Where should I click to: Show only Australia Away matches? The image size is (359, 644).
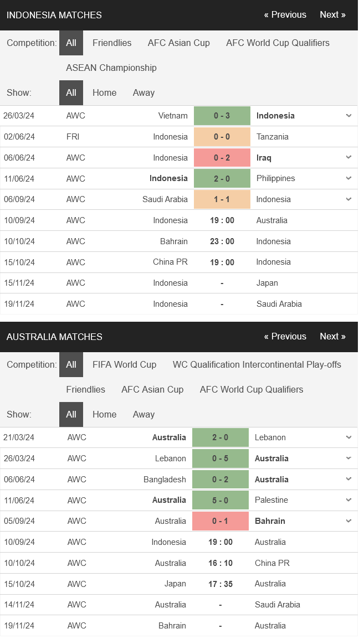point(143,415)
